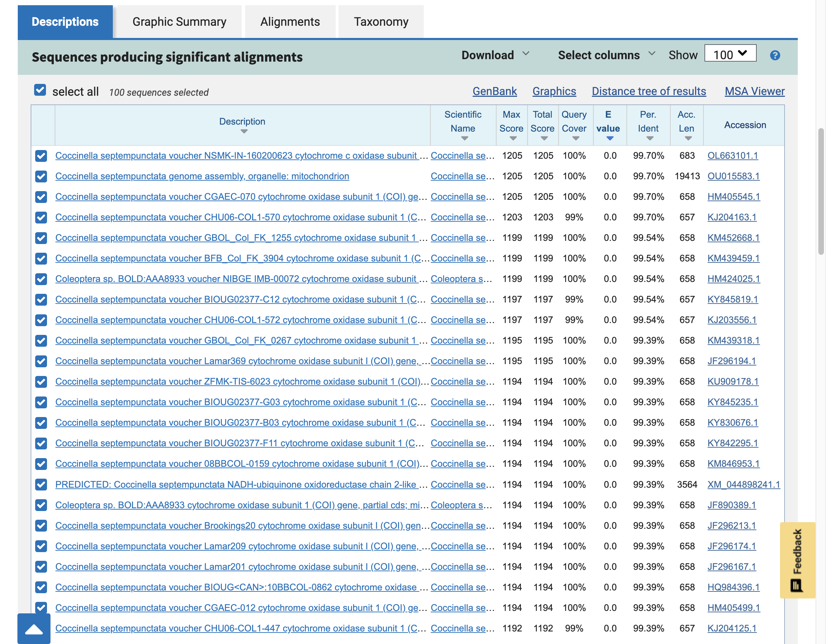Sort by Scientific Name column arrow
This screenshot has height=644, width=826.
(x=465, y=139)
